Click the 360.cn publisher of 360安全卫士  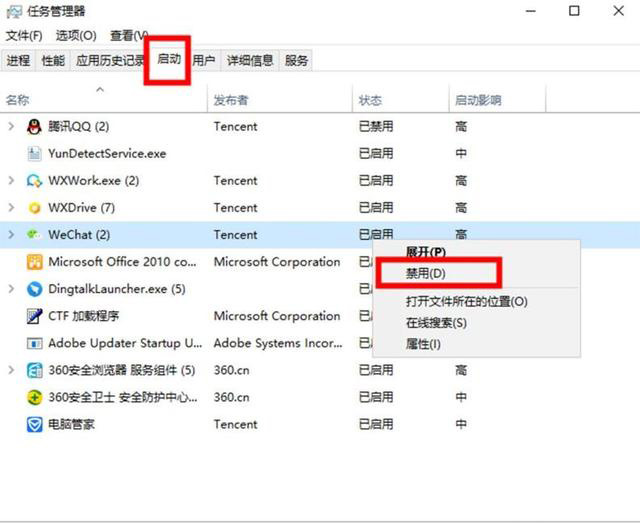coord(231,397)
